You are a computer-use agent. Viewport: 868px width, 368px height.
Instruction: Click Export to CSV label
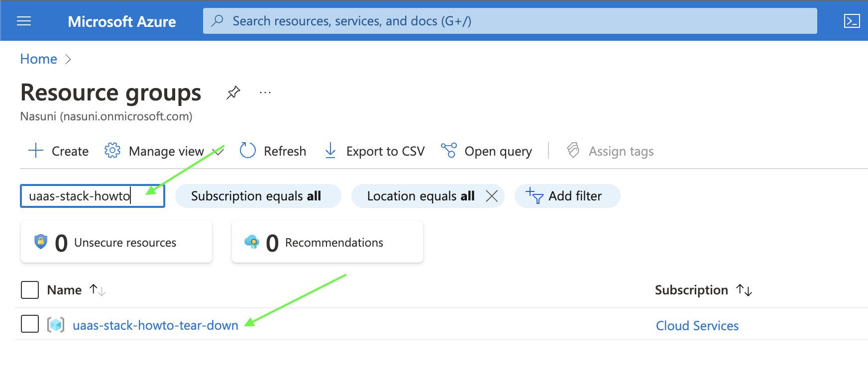tap(385, 151)
